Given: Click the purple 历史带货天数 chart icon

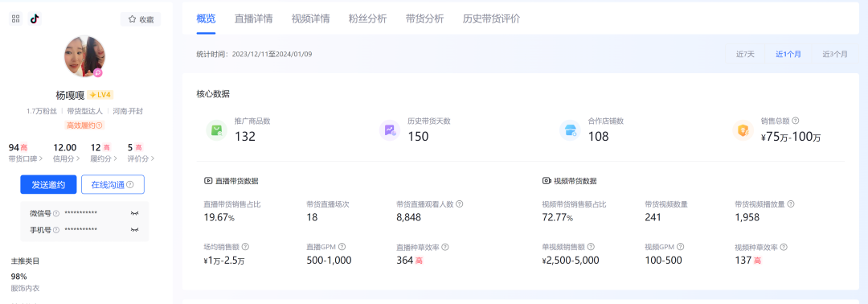Looking at the screenshot, I should pos(390,130).
